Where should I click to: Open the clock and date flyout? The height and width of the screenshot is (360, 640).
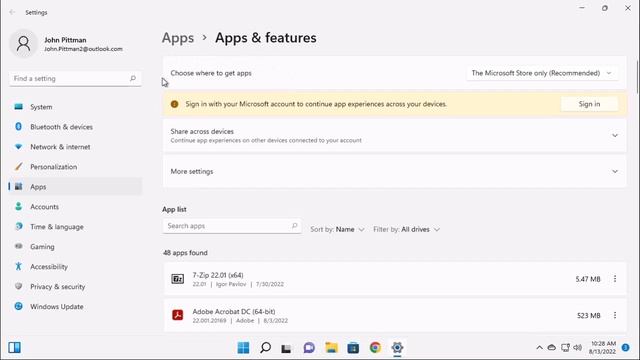(602, 347)
